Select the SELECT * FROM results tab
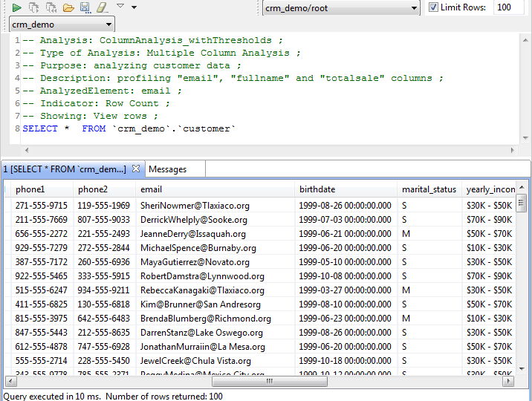 65,169
